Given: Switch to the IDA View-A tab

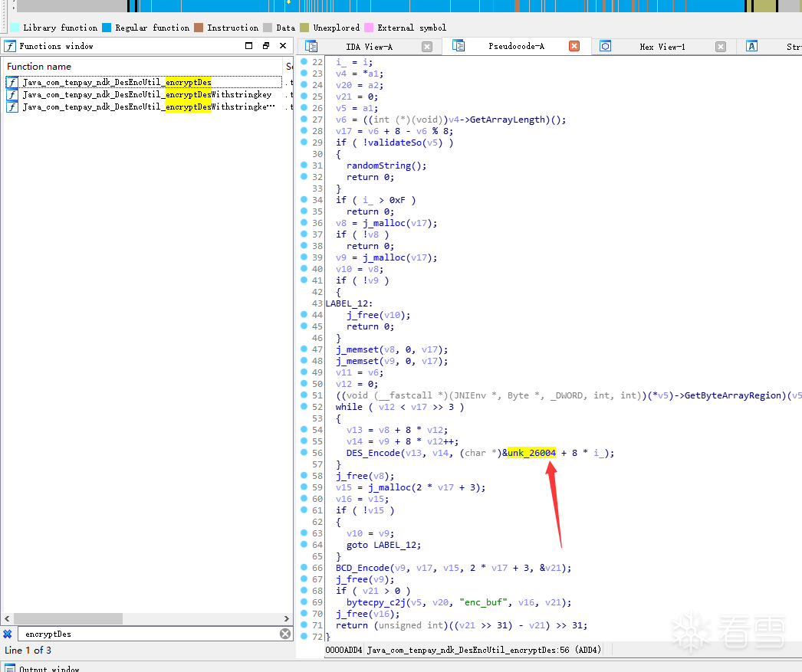Looking at the screenshot, I should point(369,47).
